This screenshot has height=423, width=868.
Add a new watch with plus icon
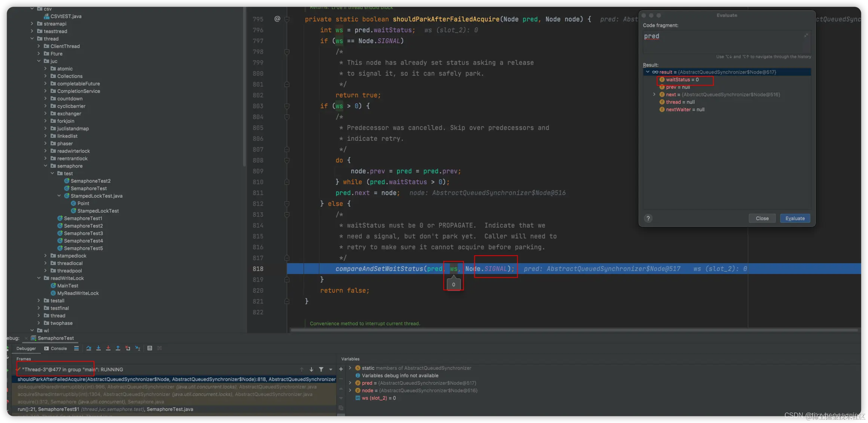(x=341, y=369)
